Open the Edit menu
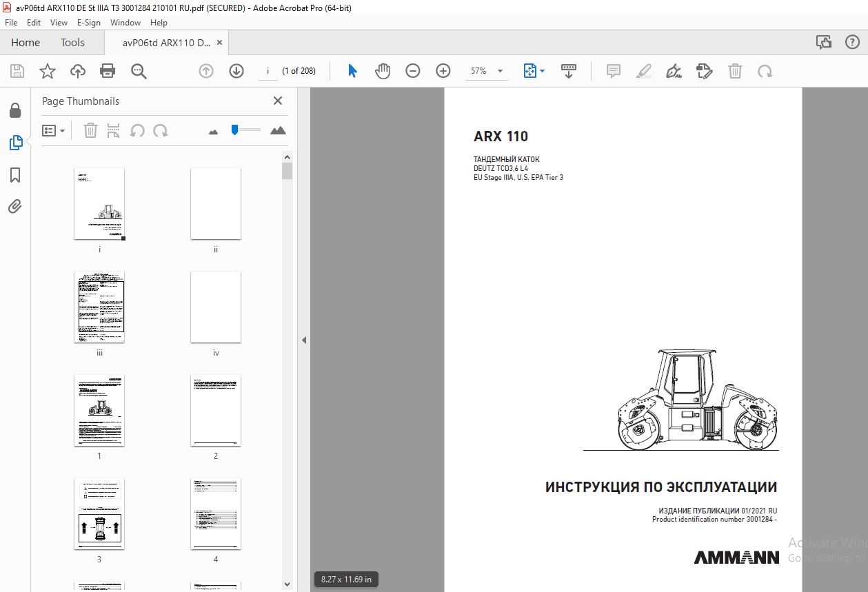 click(34, 23)
